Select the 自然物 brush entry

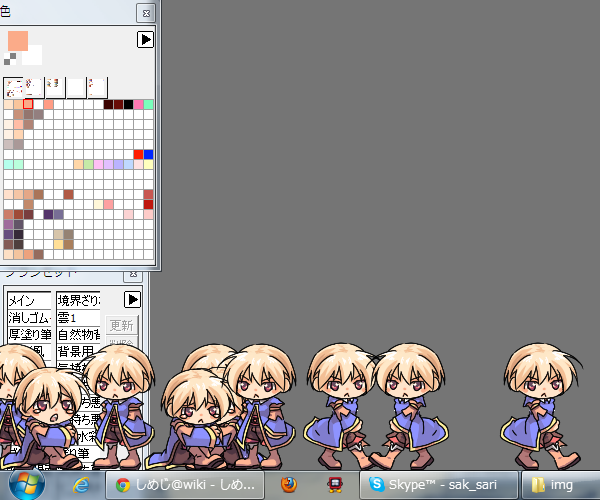tap(78, 334)
